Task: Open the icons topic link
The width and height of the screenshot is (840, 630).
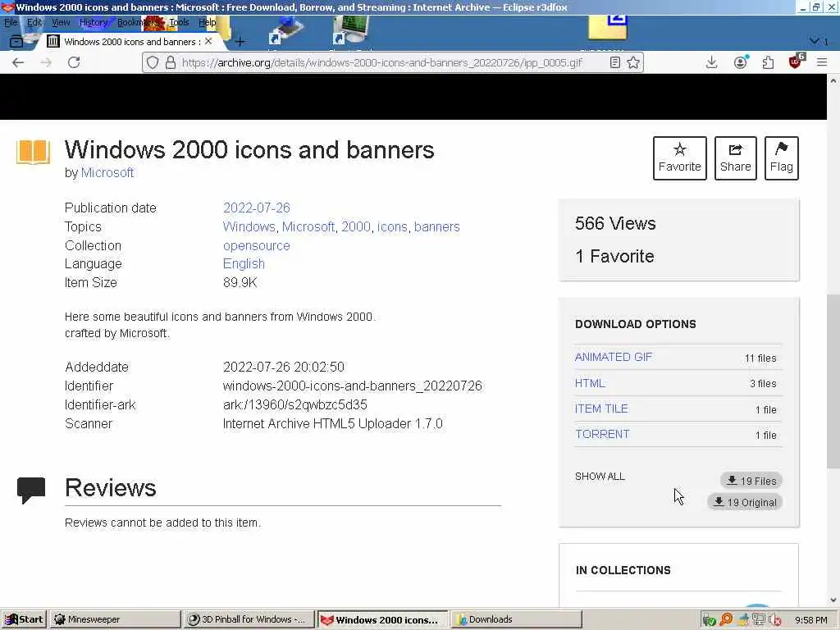Action: click(x=392, y=226)
